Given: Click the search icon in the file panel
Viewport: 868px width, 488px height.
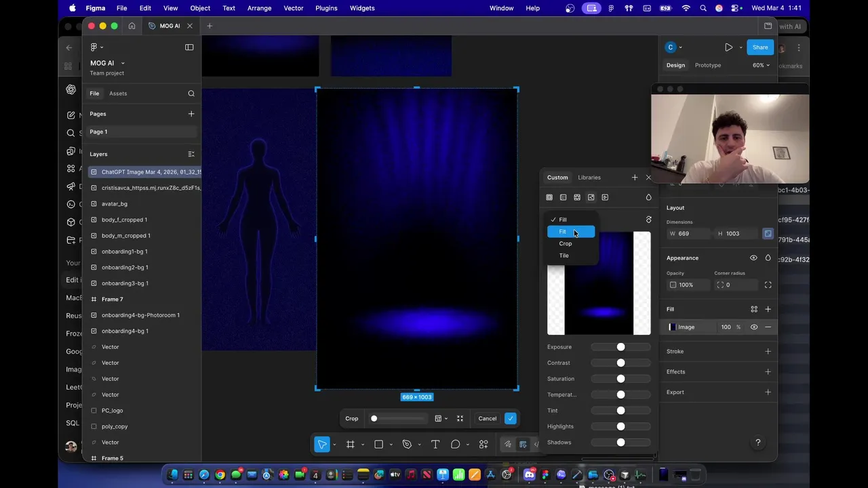Looking at the screenshot, I should pyautogui.click(x=191, y=94).
